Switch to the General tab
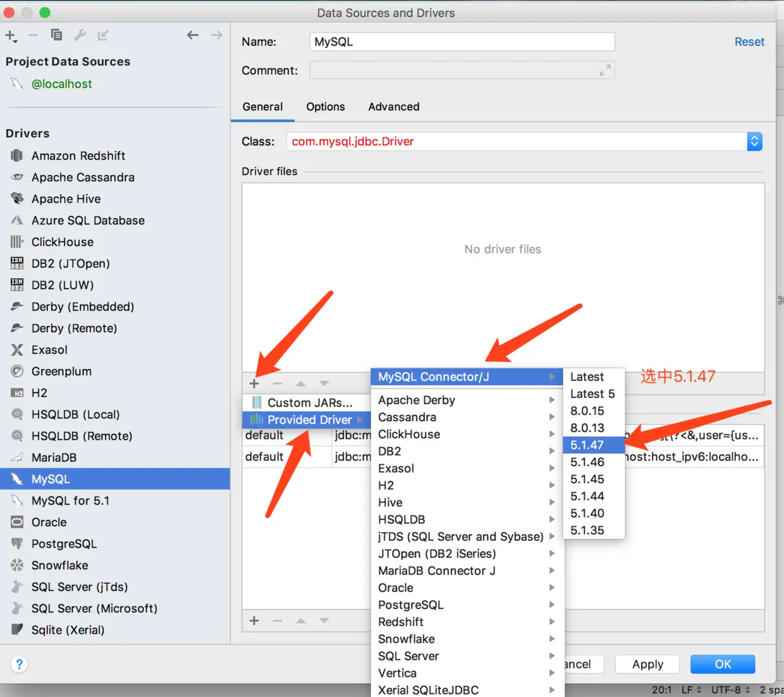The width and height of the screenshot is (784, 697). (262, 107)
